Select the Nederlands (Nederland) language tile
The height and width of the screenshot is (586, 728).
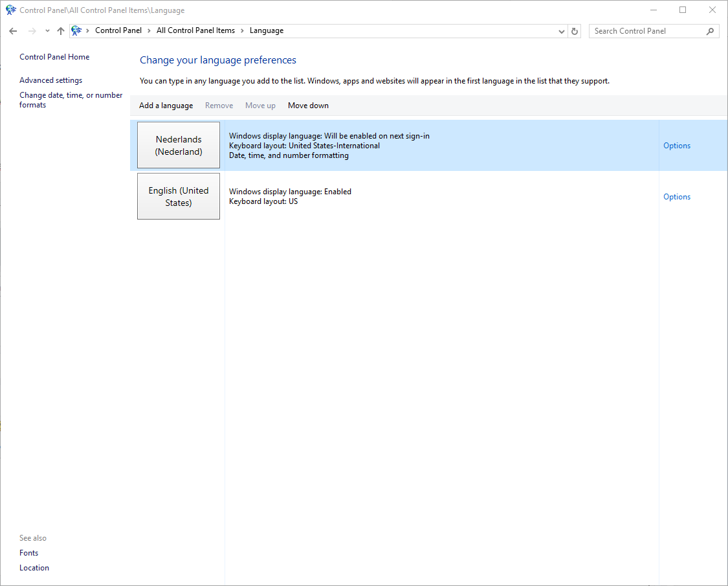coord(179,146)
